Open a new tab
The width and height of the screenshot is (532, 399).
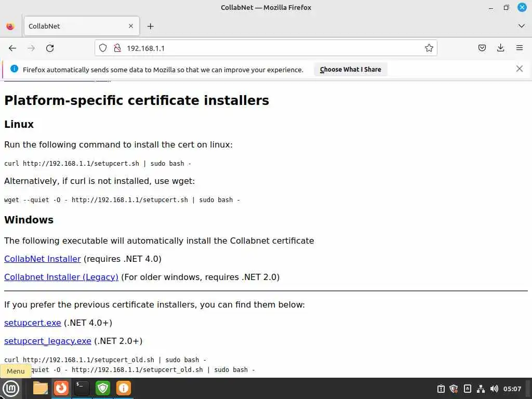coord(150,26)
